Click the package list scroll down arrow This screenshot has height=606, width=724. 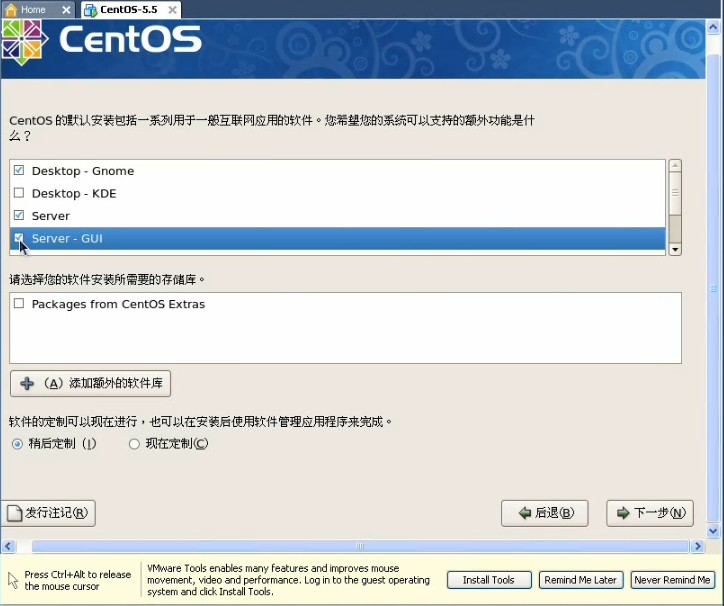point(675,249)
